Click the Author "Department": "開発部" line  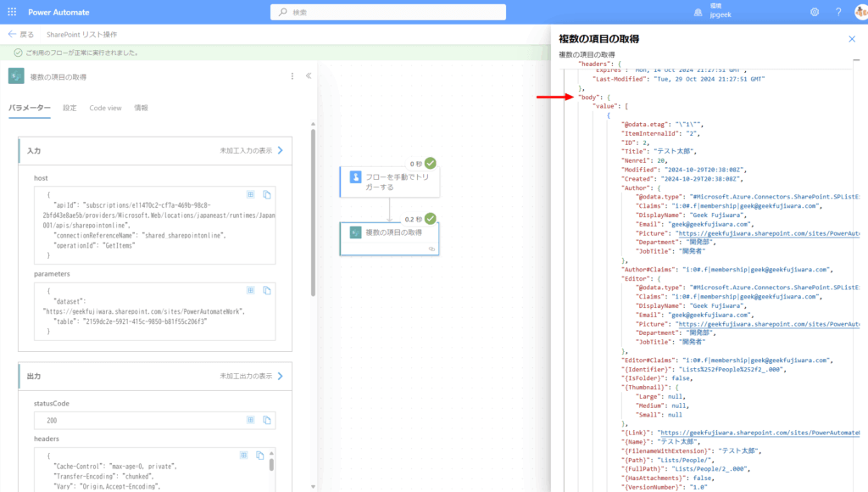(x=676, y=242)
